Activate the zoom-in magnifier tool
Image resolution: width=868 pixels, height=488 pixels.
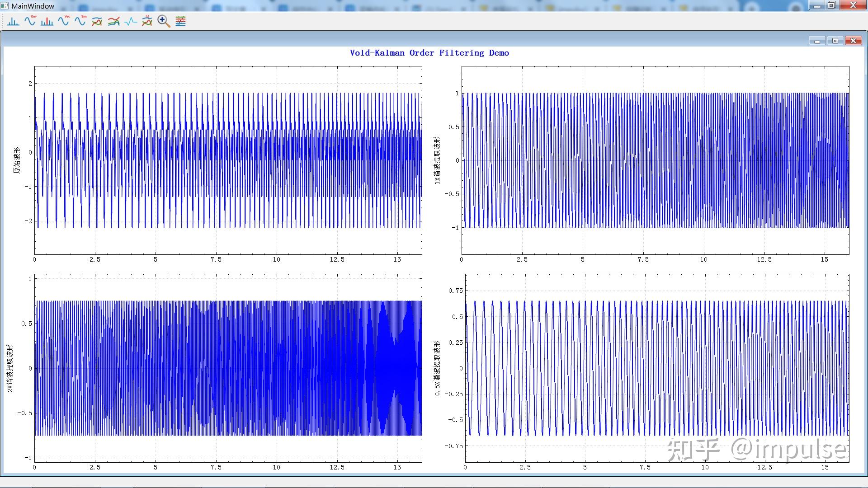coord(164,21)
